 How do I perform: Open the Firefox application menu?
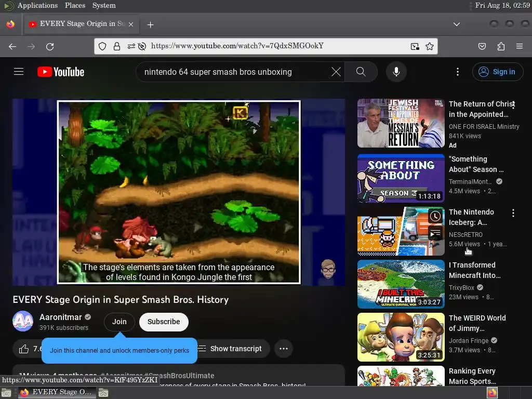tap(520, 46)
